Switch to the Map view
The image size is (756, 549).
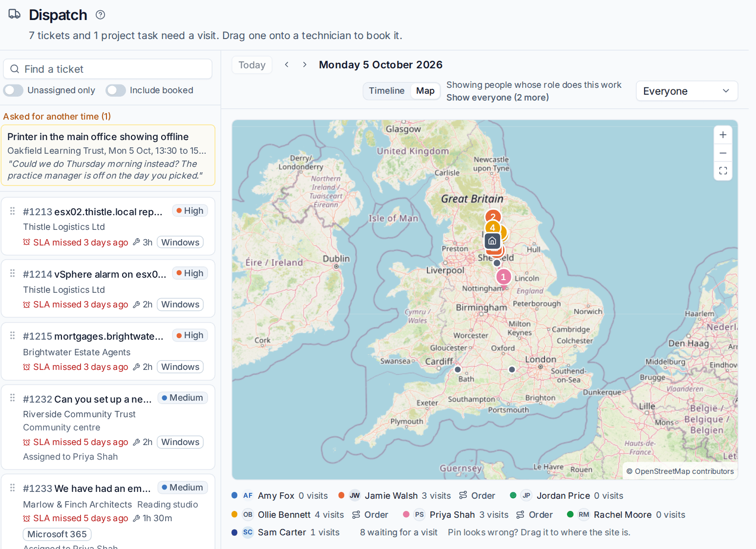[x=425, y=91]
